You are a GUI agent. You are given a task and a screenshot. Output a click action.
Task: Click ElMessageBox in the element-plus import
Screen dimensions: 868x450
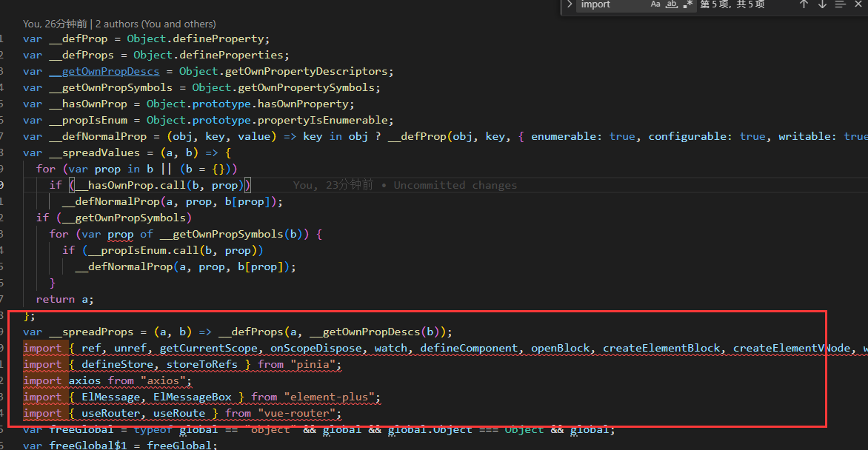tap(192, 397)
